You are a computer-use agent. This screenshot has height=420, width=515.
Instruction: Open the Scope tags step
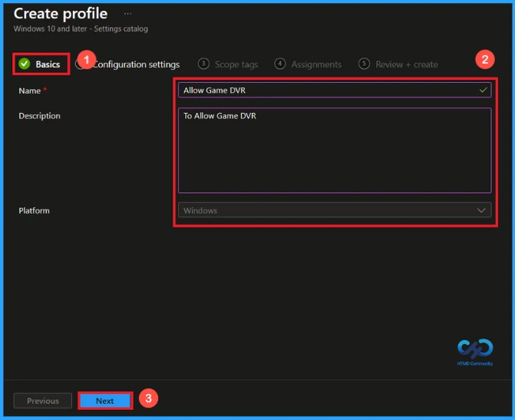pyautogui.click(x=228, y=64)
